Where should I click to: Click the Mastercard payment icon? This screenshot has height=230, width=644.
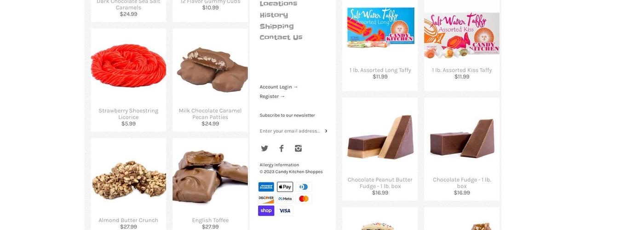pyautogui.click(x=304, y=199)
